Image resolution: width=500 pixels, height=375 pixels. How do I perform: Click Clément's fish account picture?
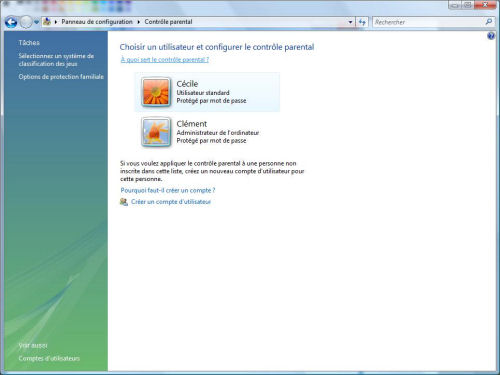[156, 132]
